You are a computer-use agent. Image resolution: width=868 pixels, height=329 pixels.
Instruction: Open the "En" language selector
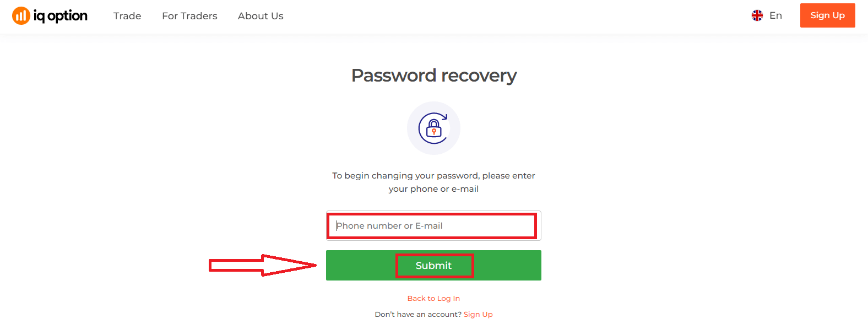coord(775,15)
